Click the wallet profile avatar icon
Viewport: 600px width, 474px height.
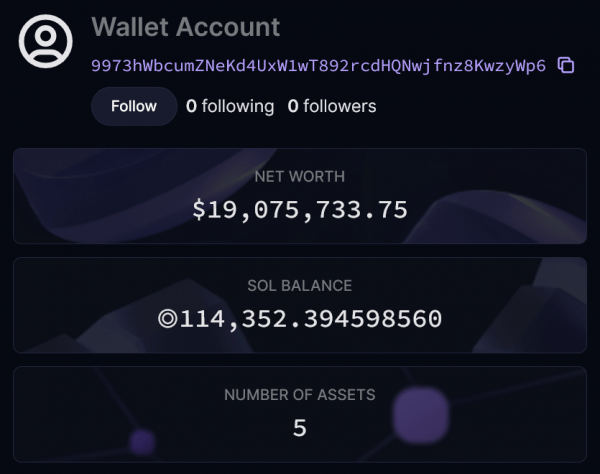(x=46, y=42)
